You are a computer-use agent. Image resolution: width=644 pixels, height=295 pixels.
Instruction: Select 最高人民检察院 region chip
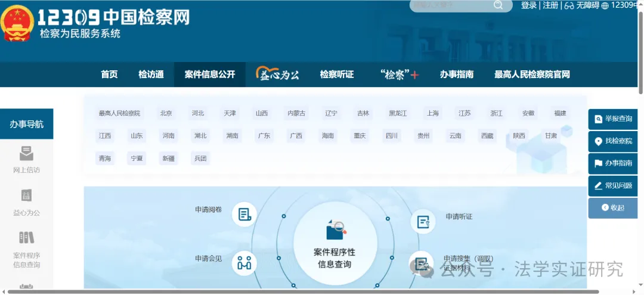pyautogui.click(x=119, y=113)
